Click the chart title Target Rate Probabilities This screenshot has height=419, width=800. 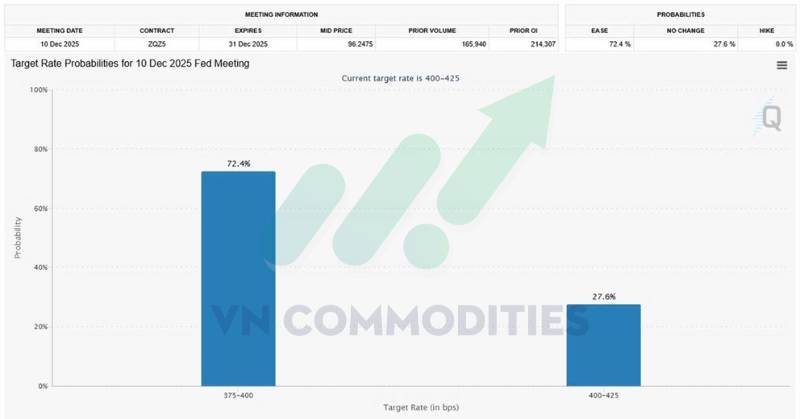[130, 64]
